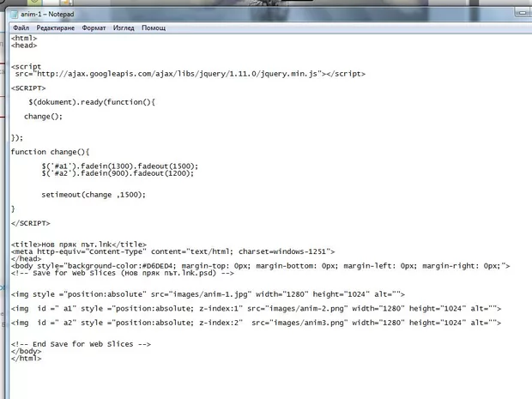
Task: Click the jquery.min.js script src line
Action: click(190, 74)
